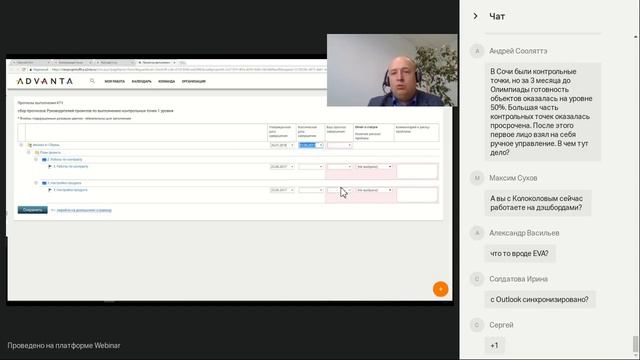Viewport: 640px width, 360px height.
Task: Click the flag icon of milestone '1. Работы по контракту'
Action: (x=50, y=167)
